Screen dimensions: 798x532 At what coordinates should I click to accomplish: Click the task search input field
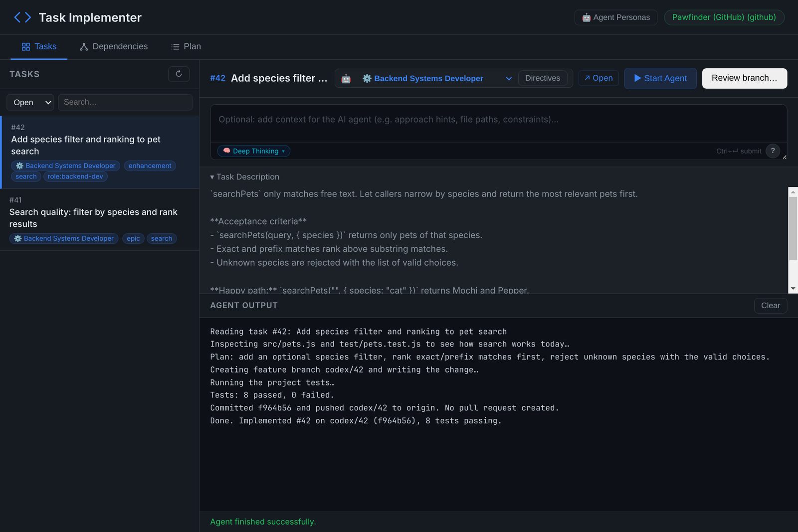pos(125,102)
